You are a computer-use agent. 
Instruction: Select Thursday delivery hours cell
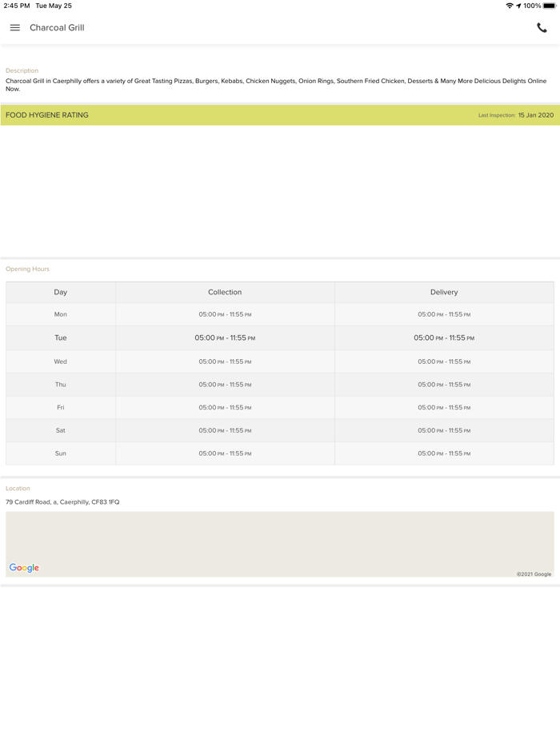(444, 385)
